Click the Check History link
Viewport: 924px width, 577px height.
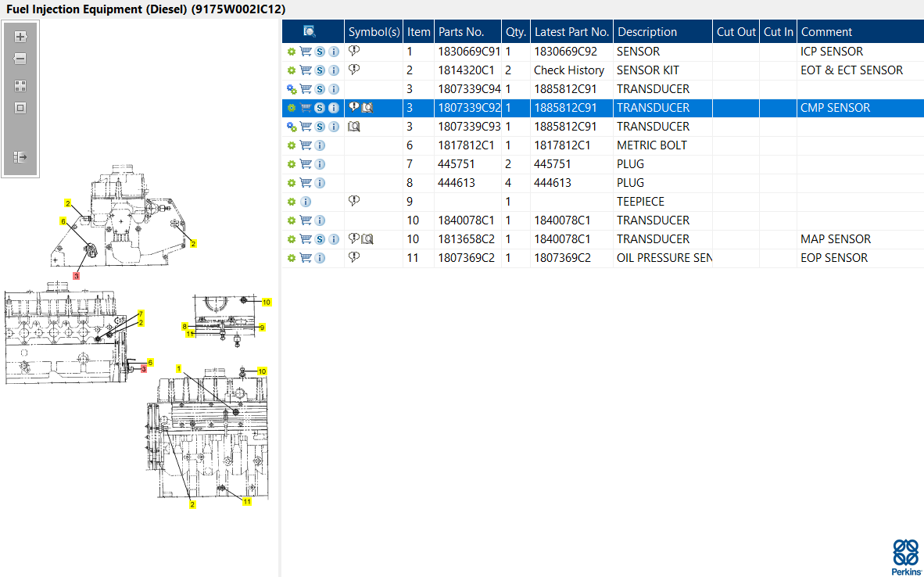point(568,70)
